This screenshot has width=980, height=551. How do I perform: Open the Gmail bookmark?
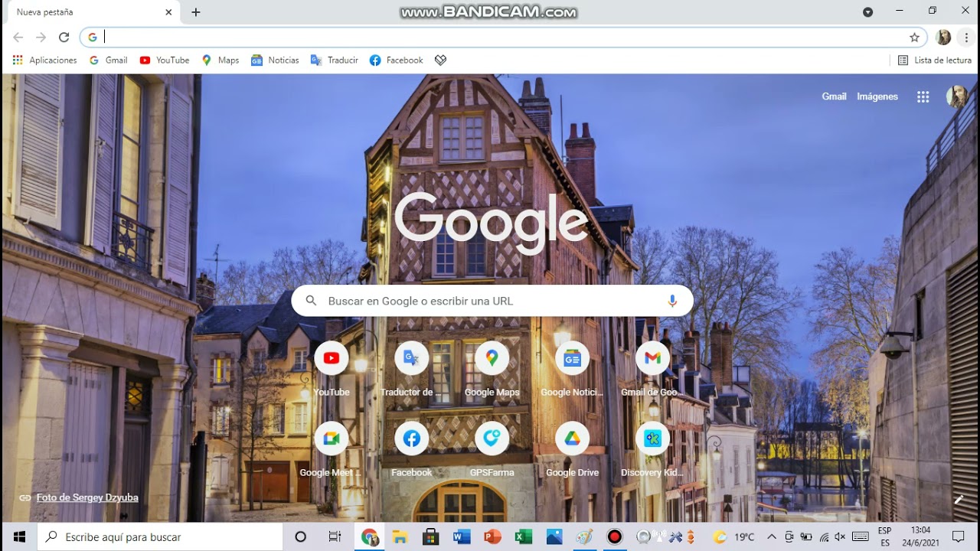pos(109,60)
